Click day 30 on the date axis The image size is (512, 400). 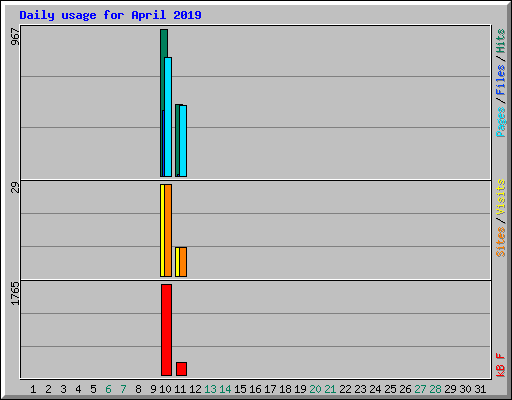[x=465, y=389]
